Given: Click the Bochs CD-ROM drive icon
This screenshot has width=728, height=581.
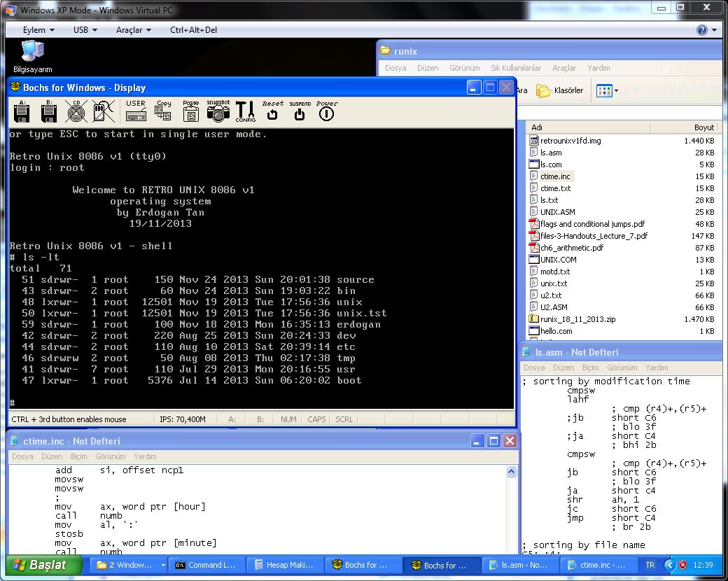Looking at the screenshot, I should point(76,111).
